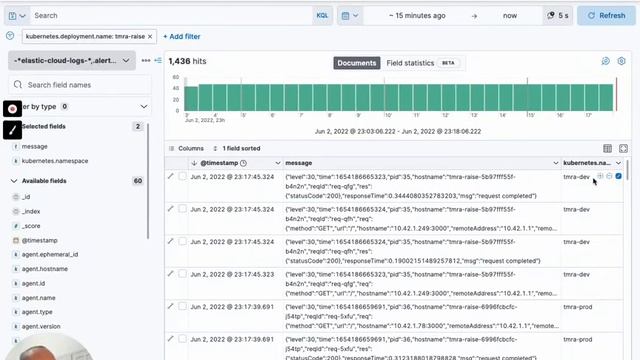Open the data view options ellipsis

[x=146, y=60]
